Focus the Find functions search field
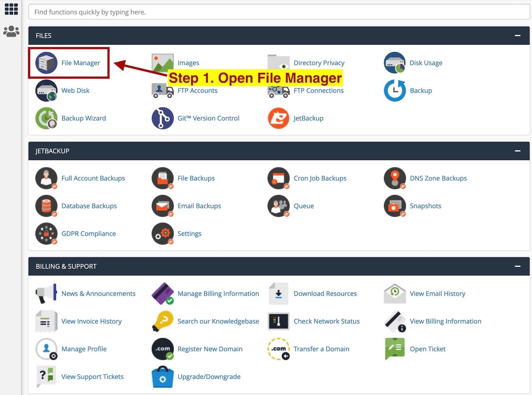Viewport: 532px width, 395px height. pos(279,12)
